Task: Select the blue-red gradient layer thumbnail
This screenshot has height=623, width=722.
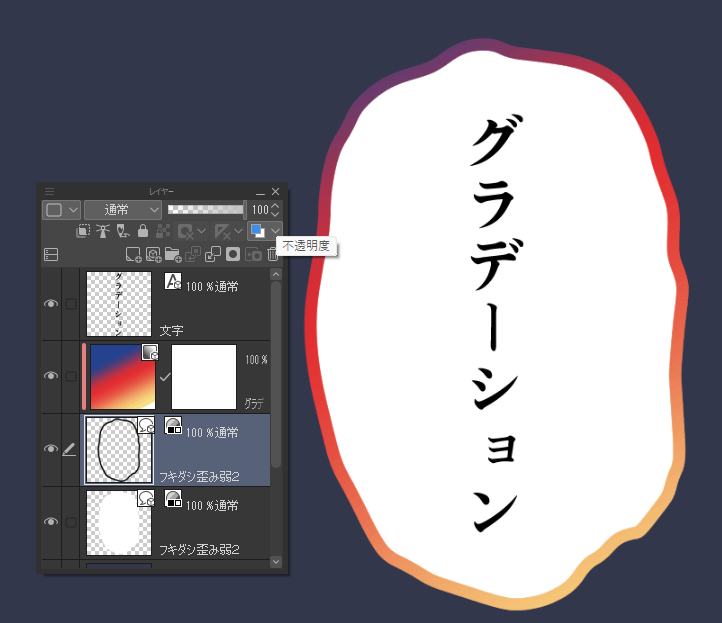Action: pos(123,377)
